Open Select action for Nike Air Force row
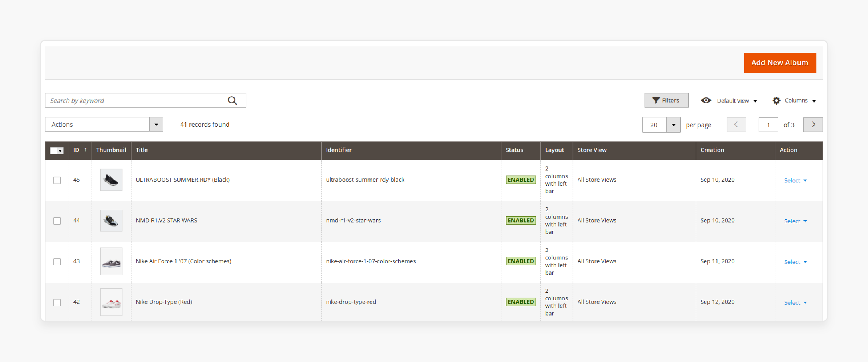The height and width of the screenshot is (362, 868). coord(795,262)
